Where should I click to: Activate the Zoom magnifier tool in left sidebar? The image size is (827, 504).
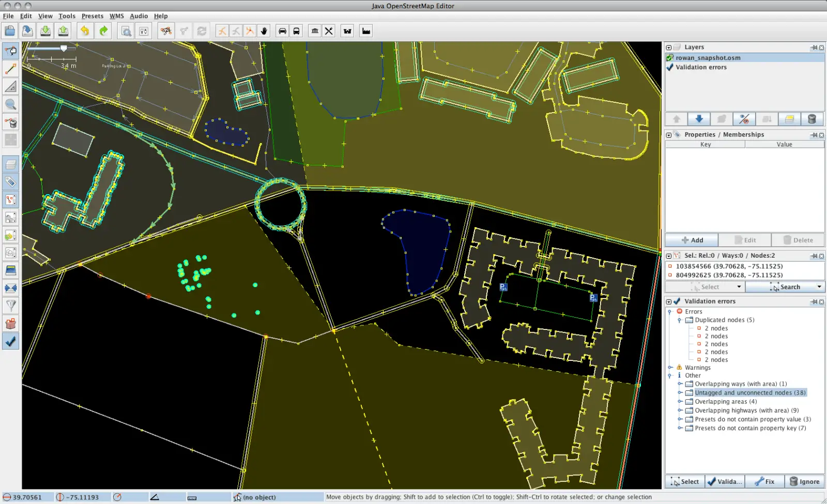pos(11,104)
